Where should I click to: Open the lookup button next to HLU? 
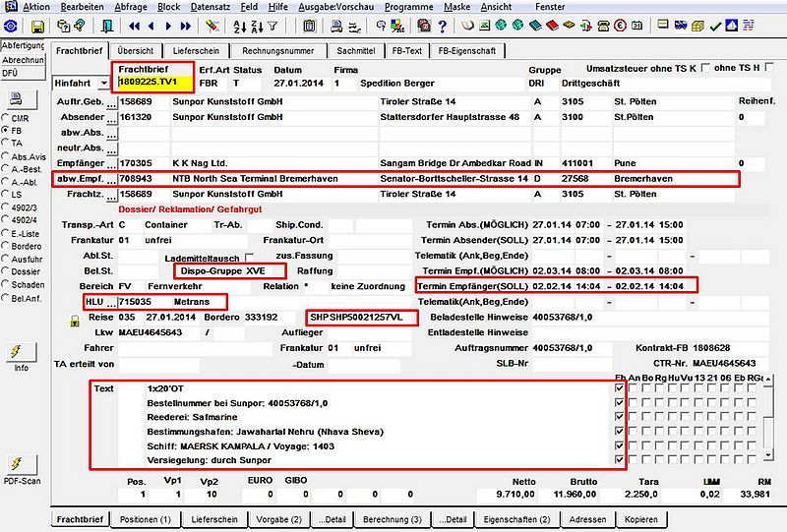click(112, 303)
